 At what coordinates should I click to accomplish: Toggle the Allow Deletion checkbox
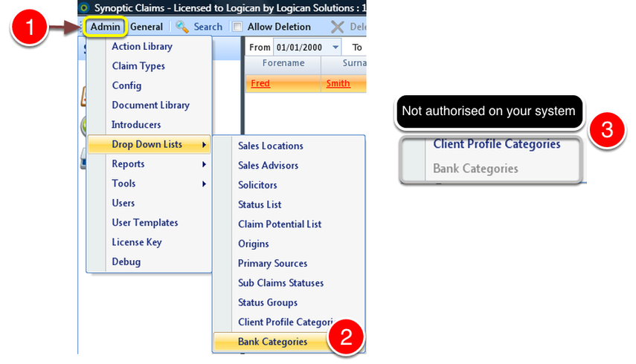coord(237,27)
